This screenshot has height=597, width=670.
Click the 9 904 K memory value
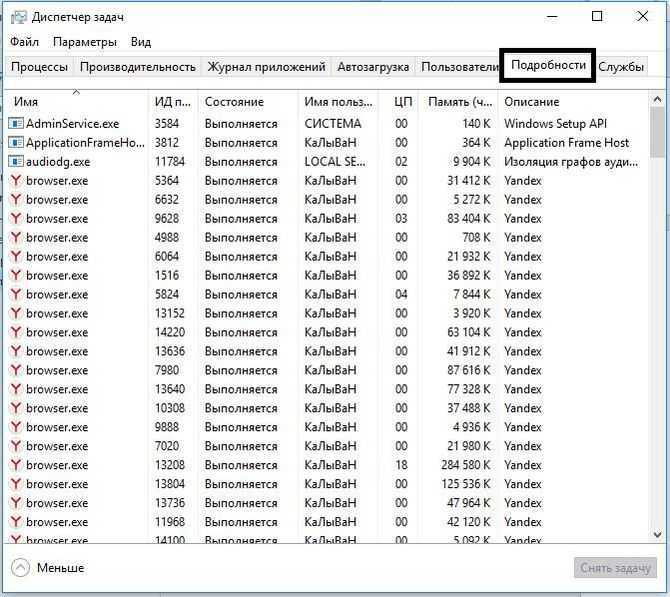pyautogui.click(x=472, y=162)
